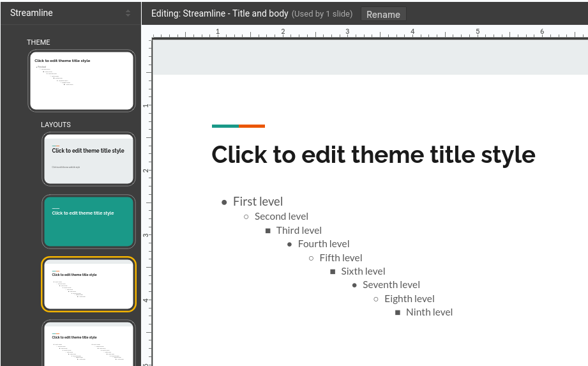The image size is (588, 366).
Task: Click the 'Click to edit theme title style' heading on canvas
Action: pos(373,155)
